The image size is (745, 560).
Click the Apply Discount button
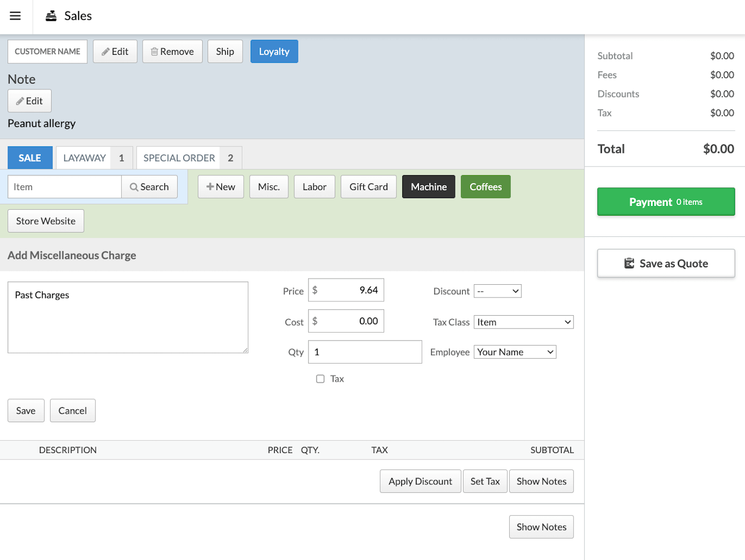click(420, 481)
